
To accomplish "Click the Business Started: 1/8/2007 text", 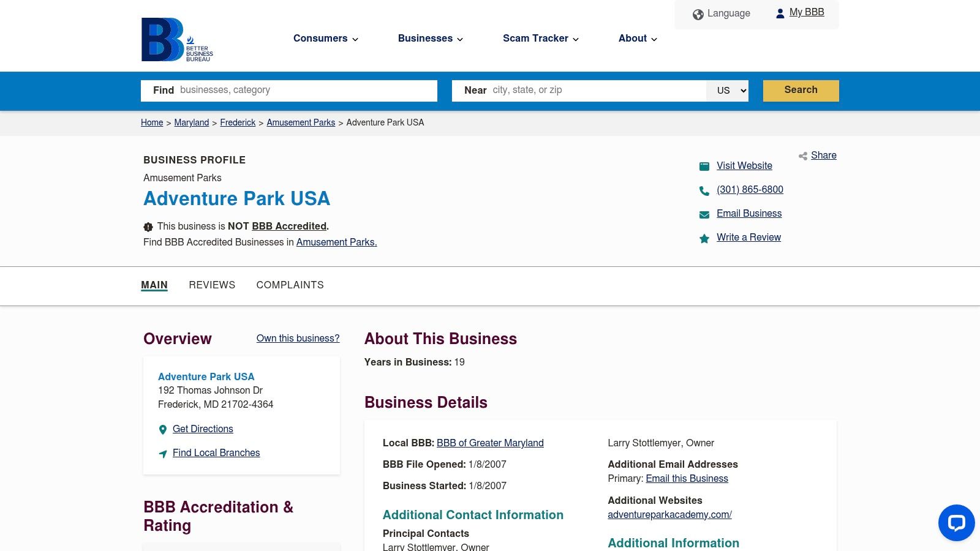I will pyautogui.click(x=445, y=486).
